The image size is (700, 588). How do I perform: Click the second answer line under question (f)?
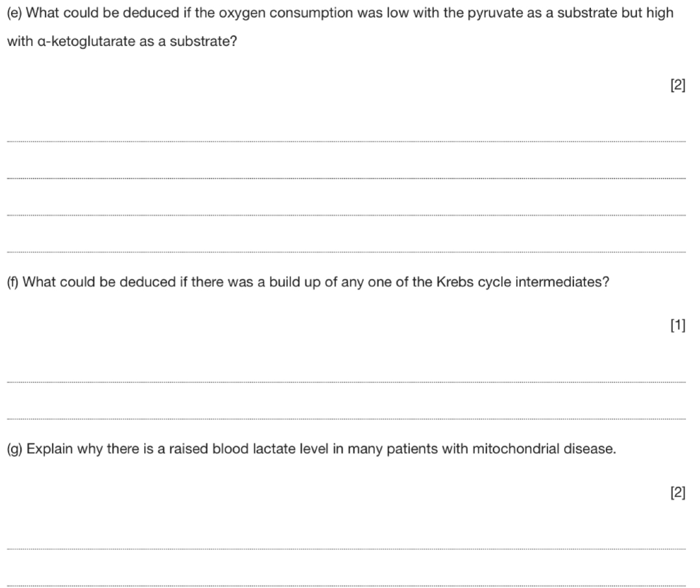(x=345, y=419)
